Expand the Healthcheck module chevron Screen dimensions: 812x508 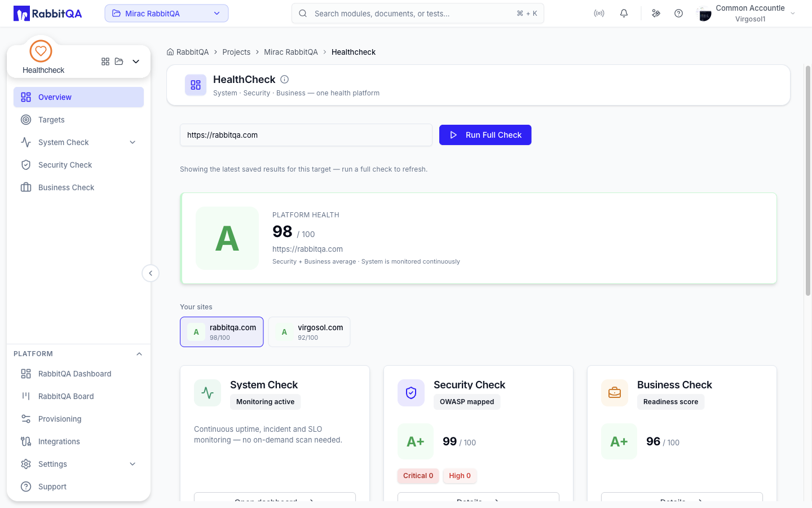point(136,62)
